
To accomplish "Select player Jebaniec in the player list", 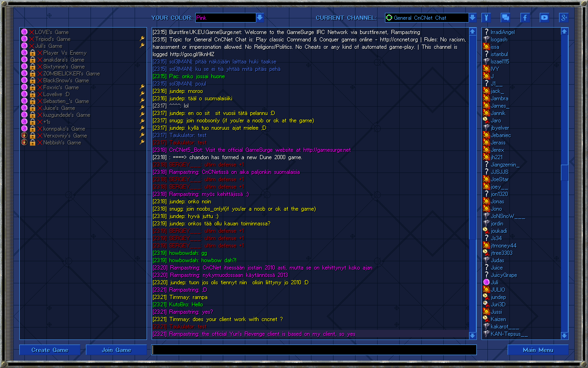I will pos(501,135).
